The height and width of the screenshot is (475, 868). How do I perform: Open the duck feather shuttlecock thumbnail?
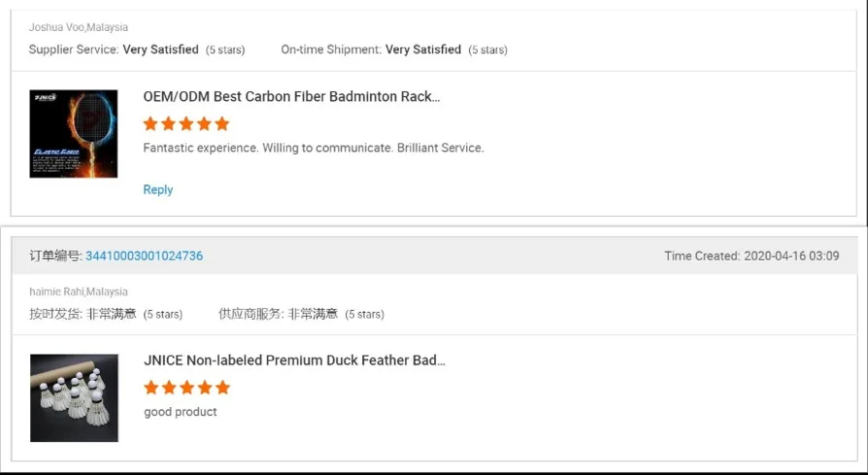74,397
